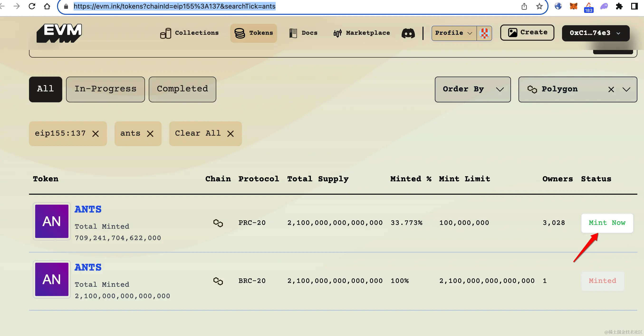The width and height of the screenshot is (644, 336).
Task: Open the Extensions puzzle icon
Action: tap(619, 6)
